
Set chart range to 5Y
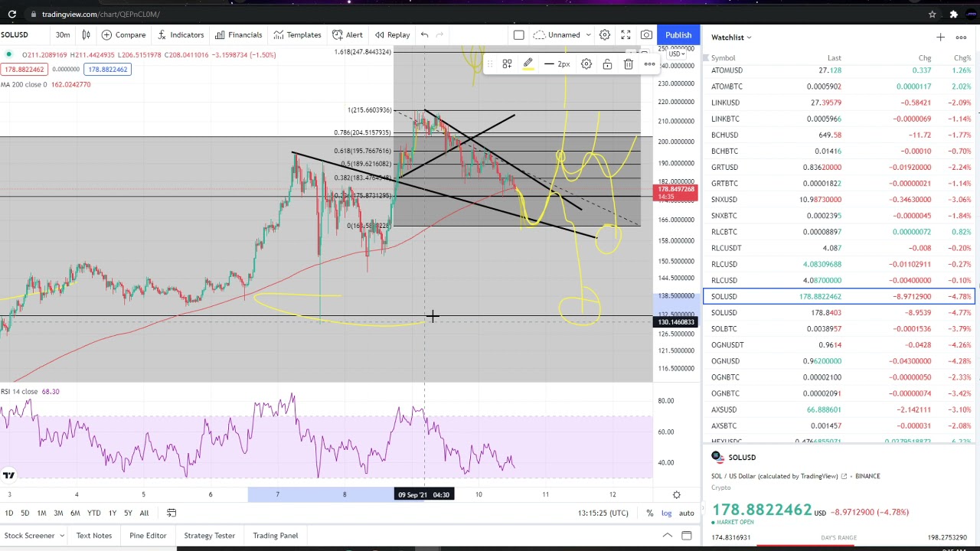pyautogui.click(x=128, y=513)
